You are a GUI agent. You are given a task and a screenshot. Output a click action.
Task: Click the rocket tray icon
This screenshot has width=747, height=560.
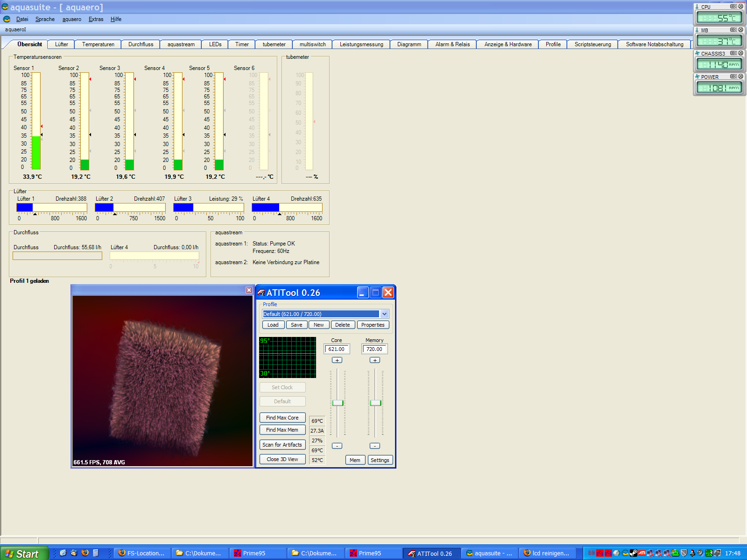692,553
